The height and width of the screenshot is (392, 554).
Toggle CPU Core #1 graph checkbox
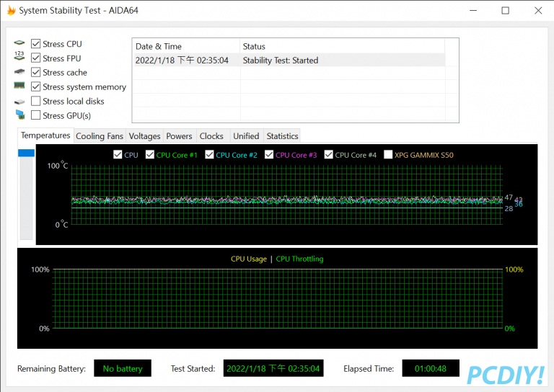point(150,154)
